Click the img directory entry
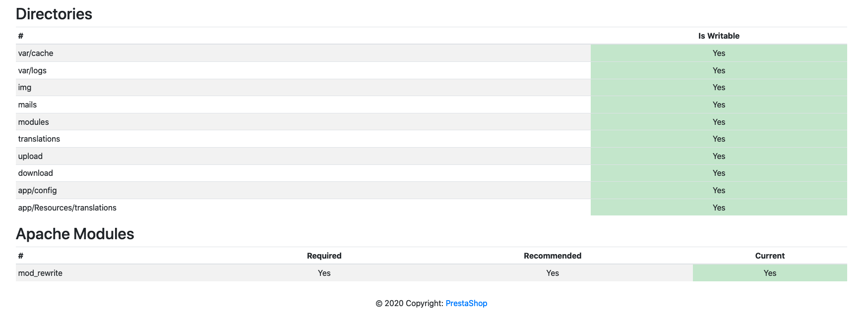Viewport: 868px width, 316px height. point(25,87)
